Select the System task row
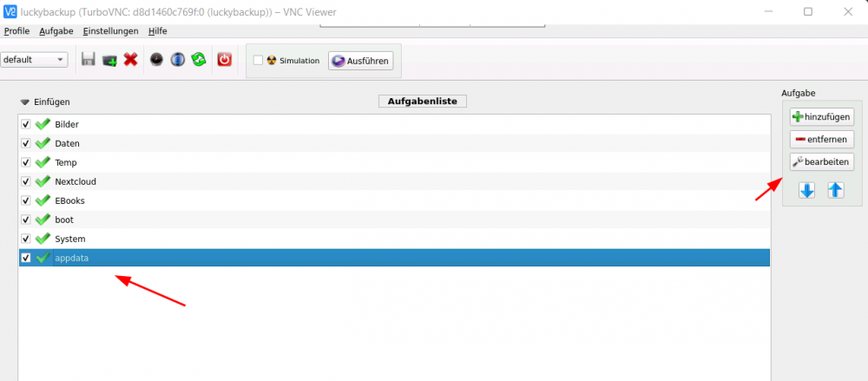The width and height of the screenshot is (868, 381). [x=394, y=239]
